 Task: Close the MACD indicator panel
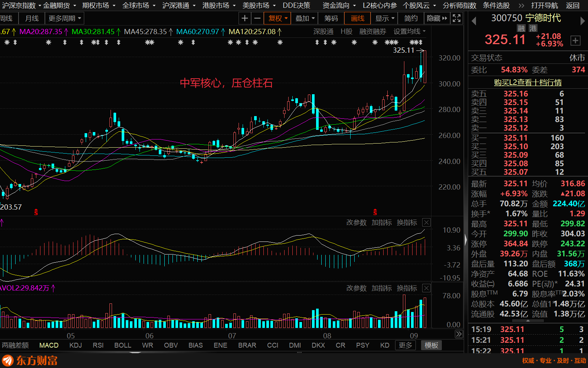427,223
